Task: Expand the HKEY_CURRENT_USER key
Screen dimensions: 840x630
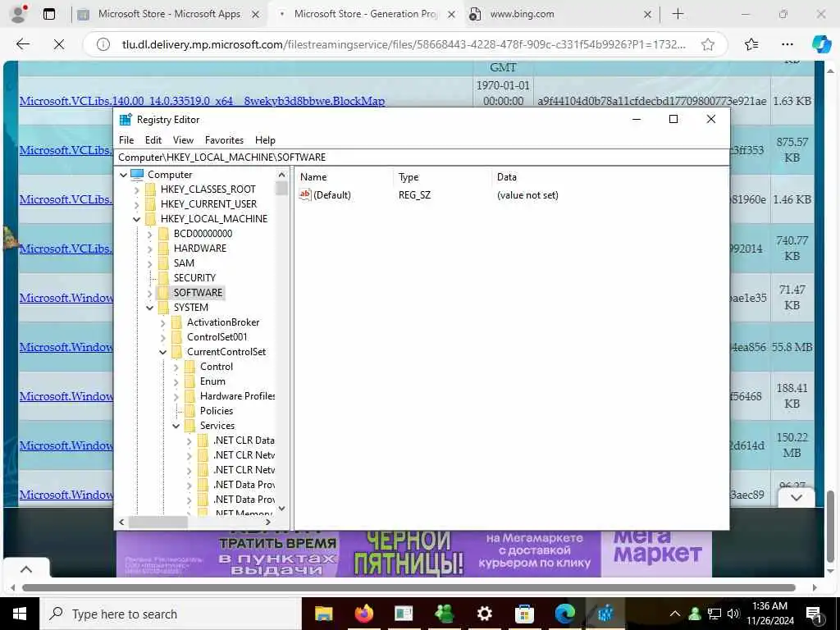Action: click(x=137, y=204)
